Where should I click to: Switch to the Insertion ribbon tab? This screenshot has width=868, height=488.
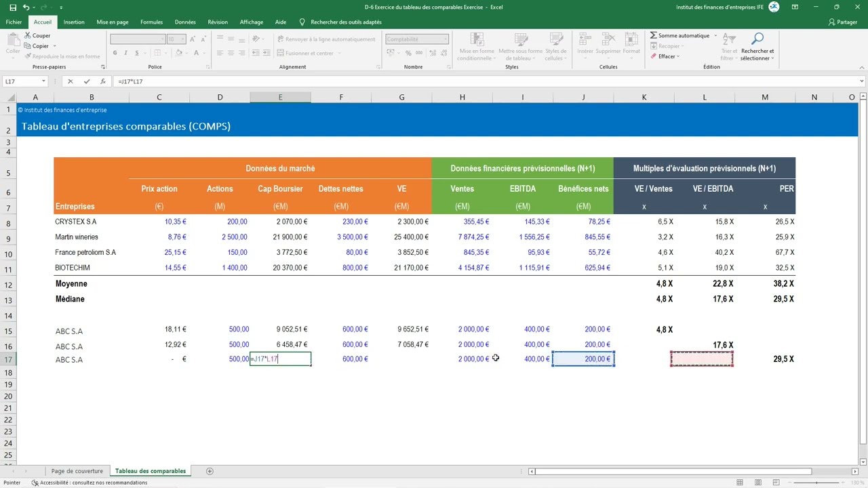74,22
